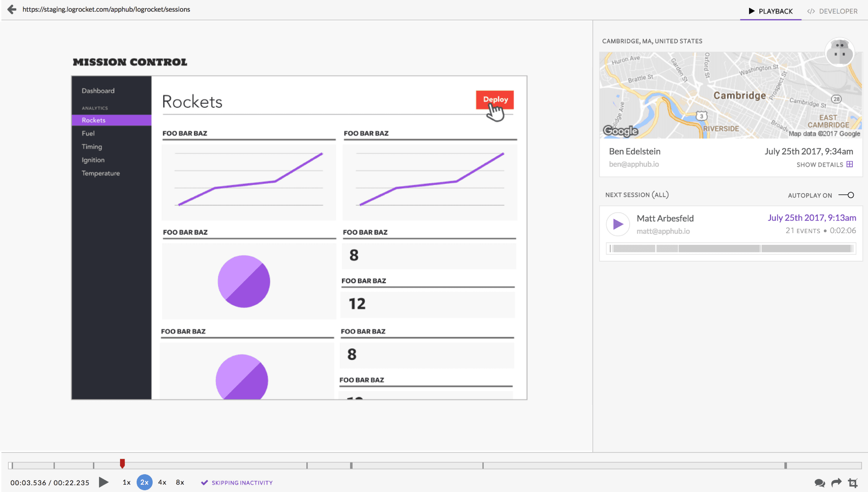The image size is (868, 492).
Task: Switch to the Playback tab
Action: (771, 11)
